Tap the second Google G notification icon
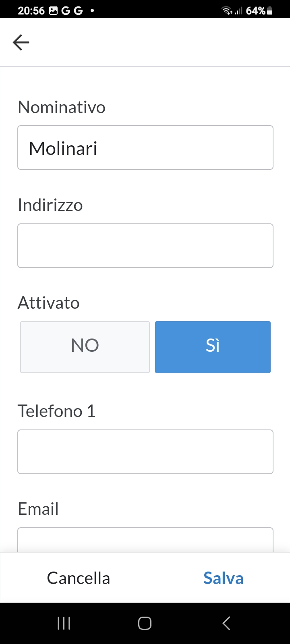290x644 pixels. click(78, 11)
